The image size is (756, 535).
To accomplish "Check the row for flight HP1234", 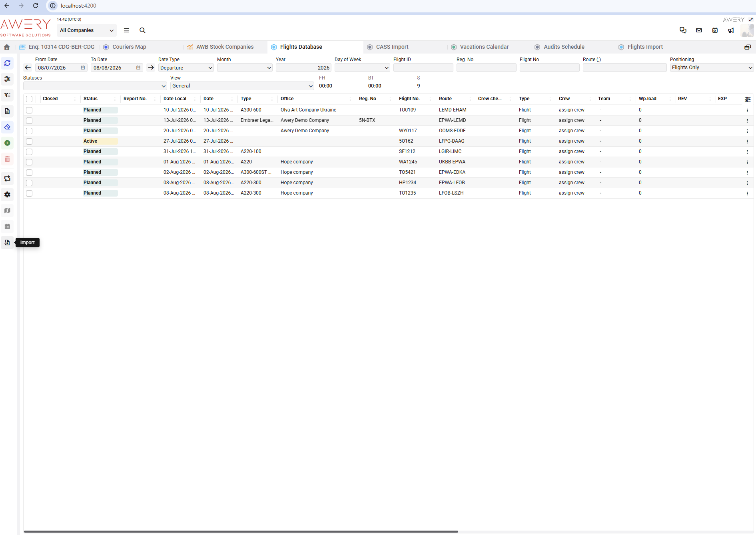I will coord(29,183).
